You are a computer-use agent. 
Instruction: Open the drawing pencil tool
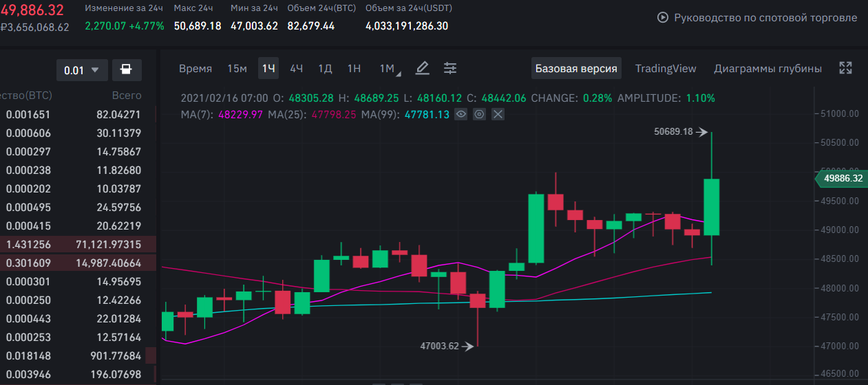pyautogui.click(x=423, y=68)
